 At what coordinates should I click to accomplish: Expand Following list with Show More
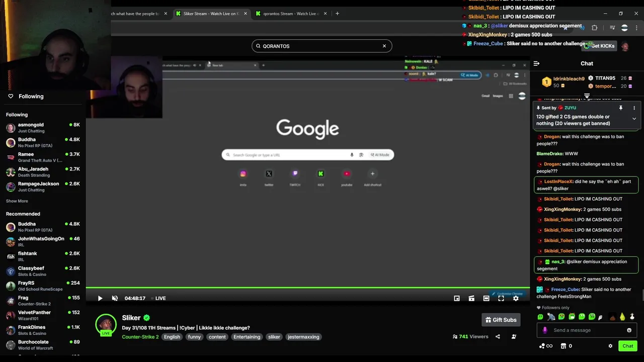point(17,201)
